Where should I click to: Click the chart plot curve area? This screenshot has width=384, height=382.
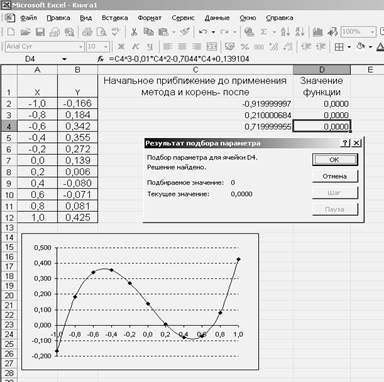[x=148, y=302]
